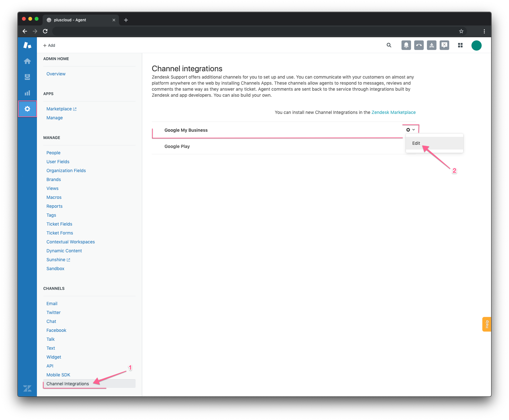Open the Zendesk products grid icon
The width and height of the screenshot is (509, 420).
(x=460, y=45)
